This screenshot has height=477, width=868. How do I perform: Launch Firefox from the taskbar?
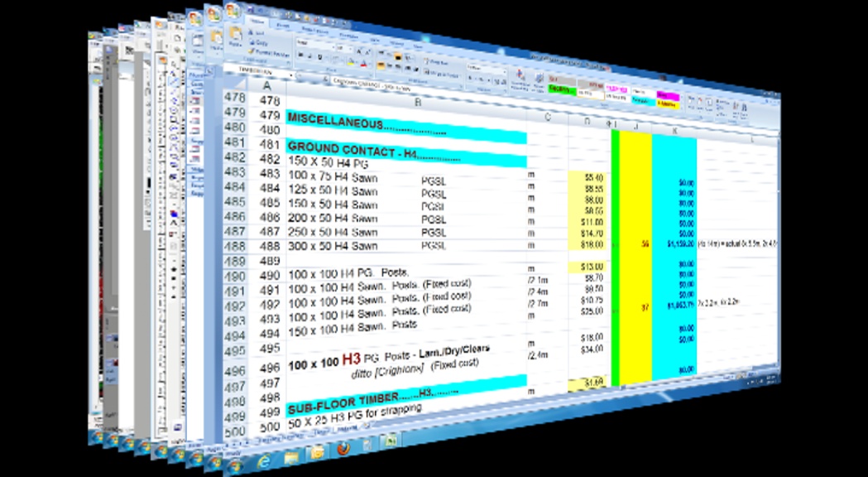[x=343, y=448]
